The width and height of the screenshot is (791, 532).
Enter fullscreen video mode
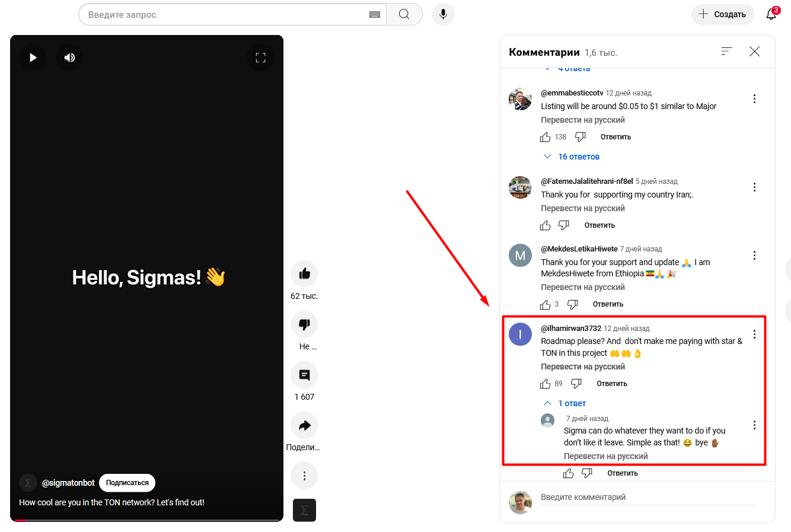point(260,58)
